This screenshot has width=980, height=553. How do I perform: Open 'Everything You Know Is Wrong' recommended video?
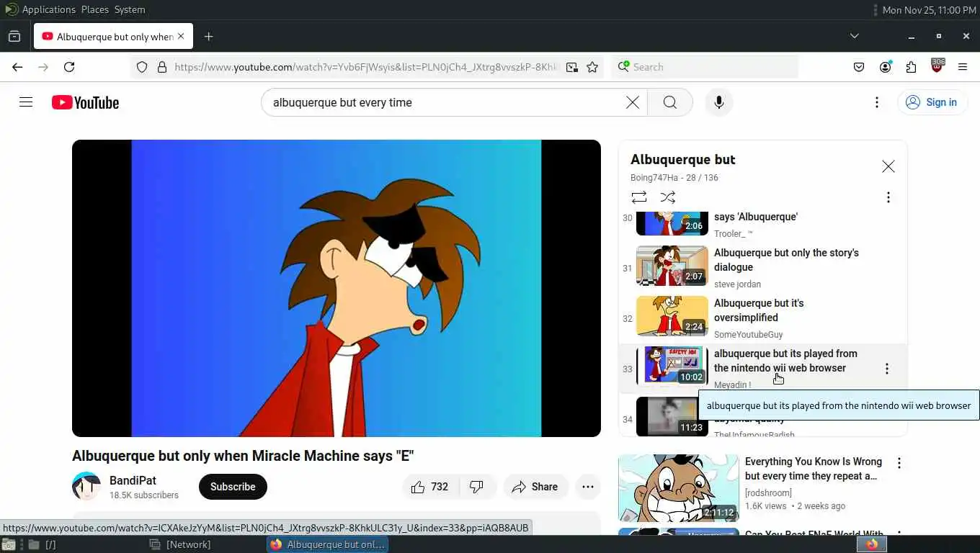click(814, 469)
